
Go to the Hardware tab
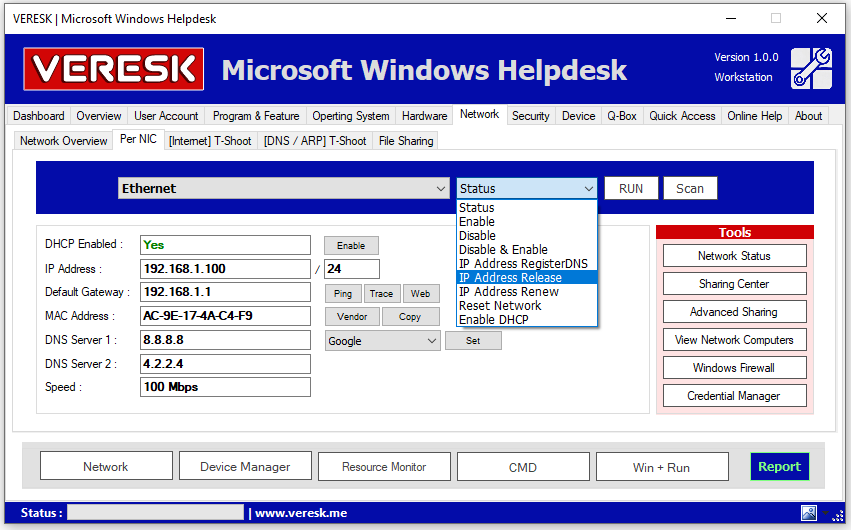point(424,116)
